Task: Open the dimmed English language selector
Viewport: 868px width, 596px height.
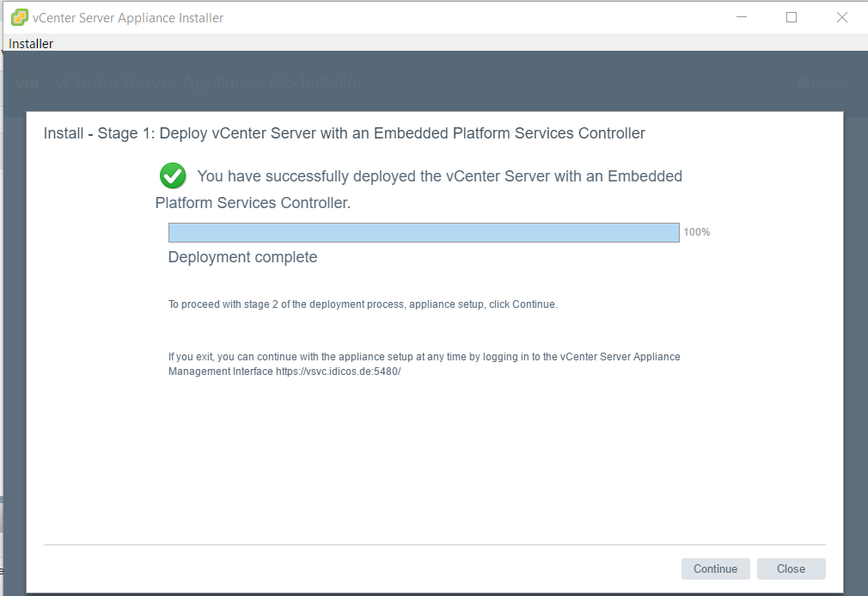Action: pyautogui.click(x=823, y=83)
